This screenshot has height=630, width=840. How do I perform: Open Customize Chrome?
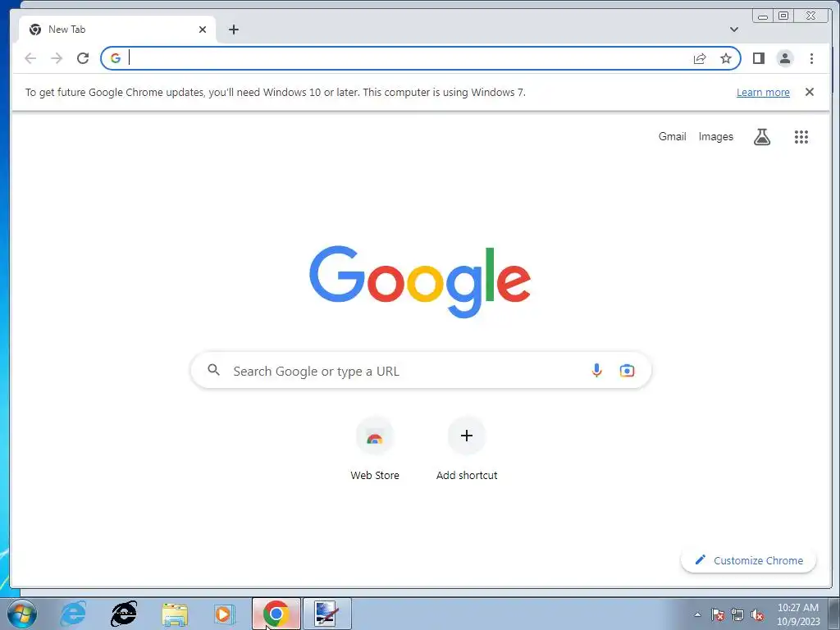click(x=748, y=560)
